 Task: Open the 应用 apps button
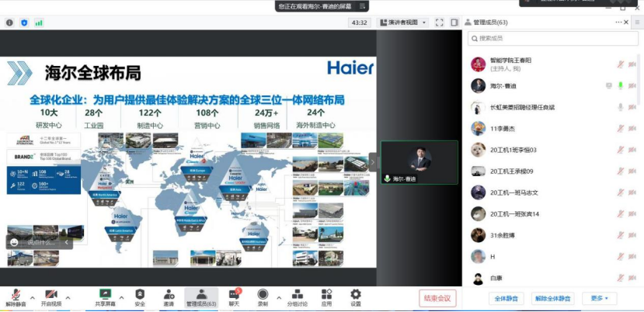coord(326,299)
